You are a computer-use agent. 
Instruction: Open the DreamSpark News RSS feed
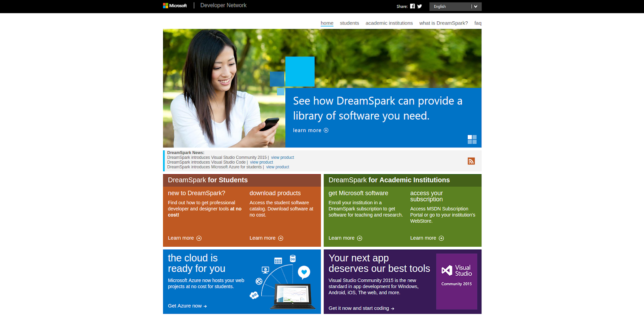[471, 161]
